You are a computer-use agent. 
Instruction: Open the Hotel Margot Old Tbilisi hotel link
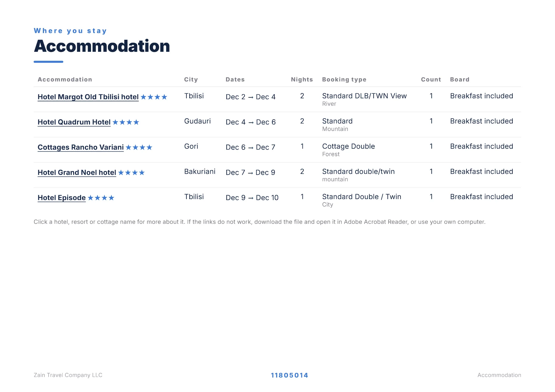[x=88, y=97]
